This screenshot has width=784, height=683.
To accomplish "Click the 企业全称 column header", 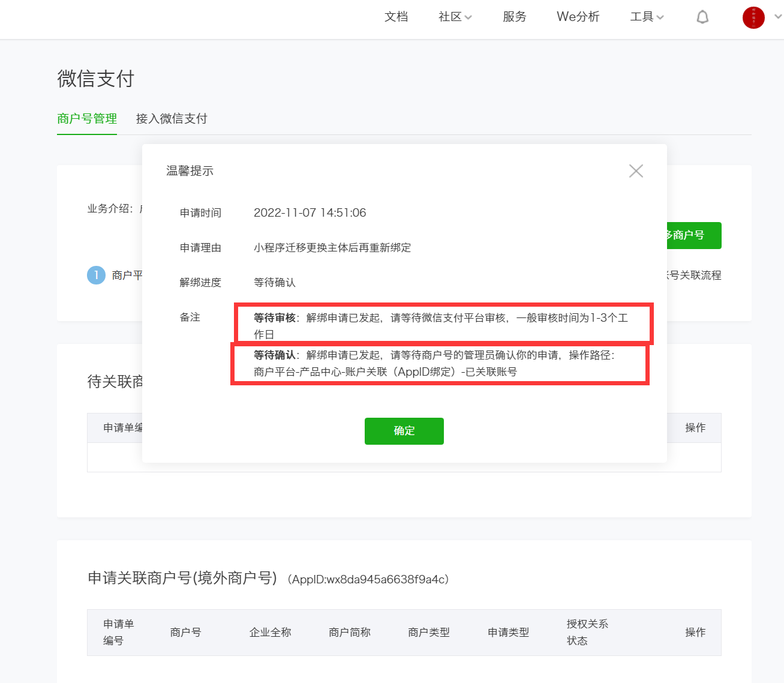I will [x=270, y=633].
